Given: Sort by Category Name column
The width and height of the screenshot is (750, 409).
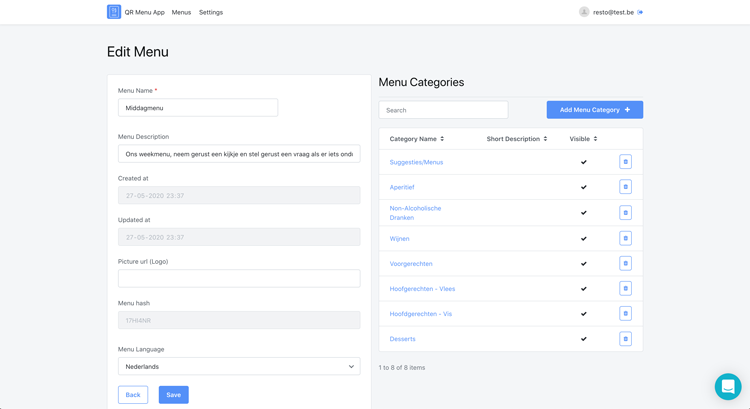Looking at the screenshot, I should (x=416, y=139).
